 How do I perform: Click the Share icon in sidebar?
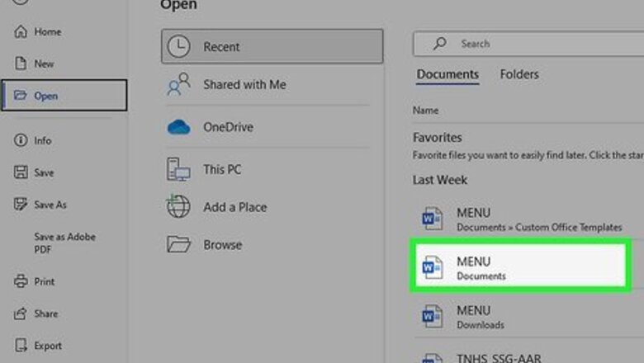[21, 313]
